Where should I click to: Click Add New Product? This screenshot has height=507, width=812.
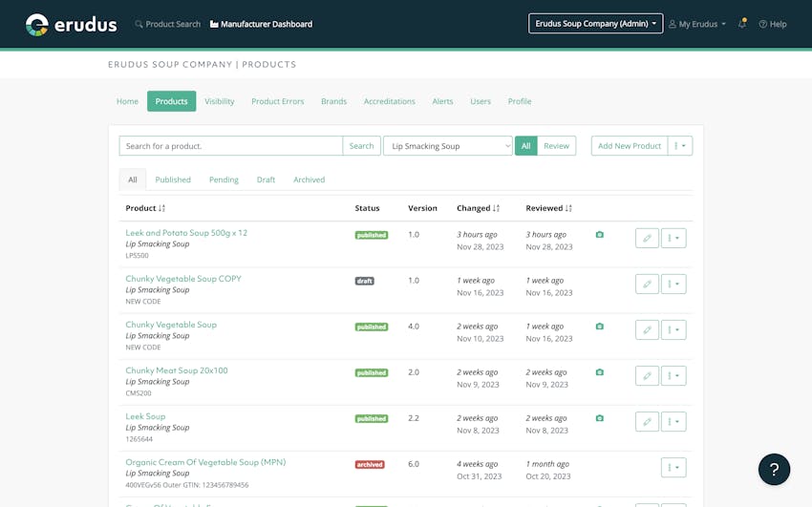click(630, 146)
